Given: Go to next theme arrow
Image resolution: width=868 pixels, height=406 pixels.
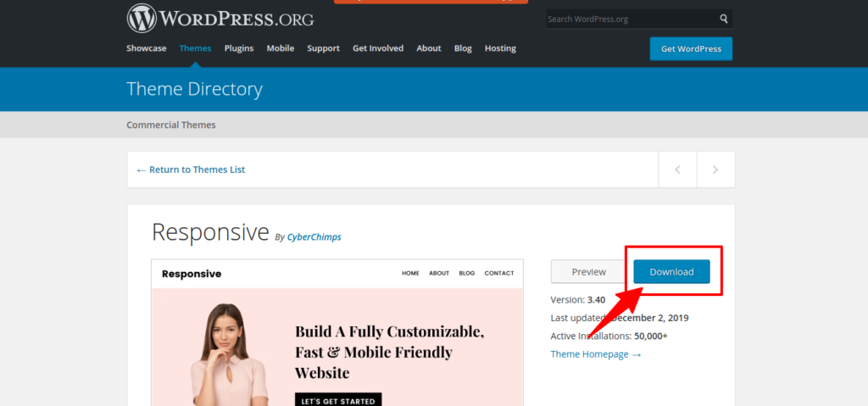Looking at the screenshot, I should coord(715,170).
